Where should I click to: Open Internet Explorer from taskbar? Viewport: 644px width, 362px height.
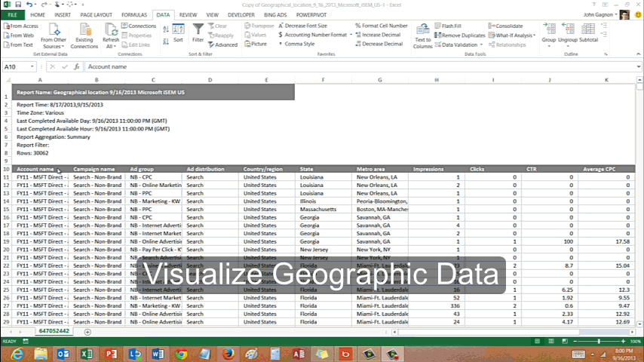pos(17,354)
